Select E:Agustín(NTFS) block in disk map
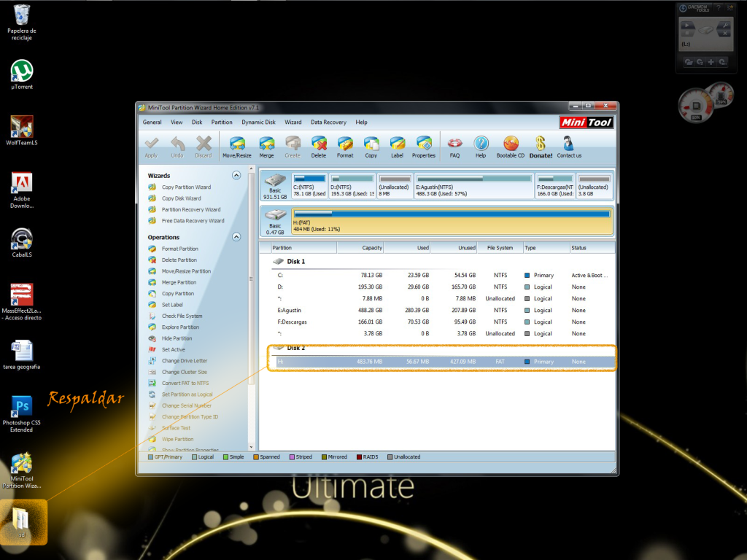Viewport: 747px width, 560px height. click(474, 186)
